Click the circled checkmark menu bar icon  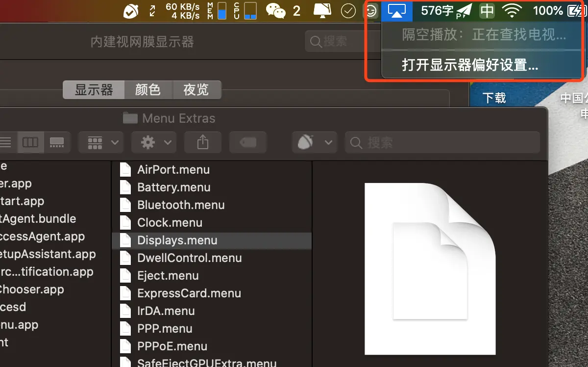[348, 11]
